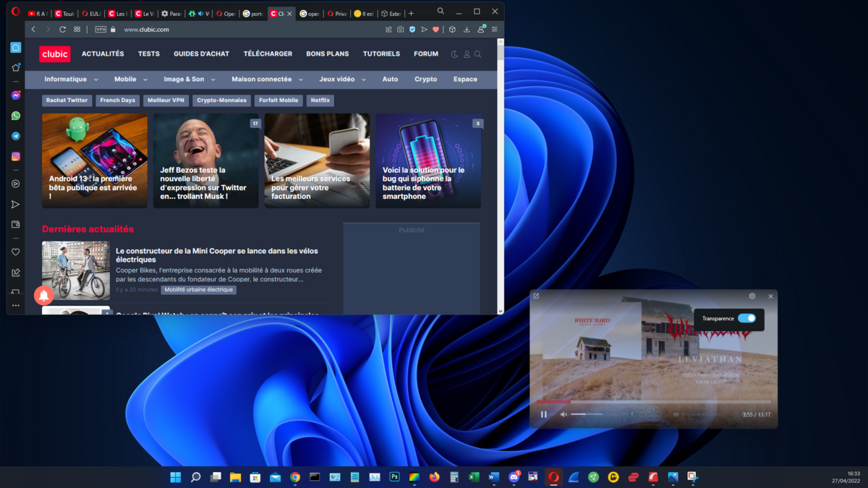Open the FORUM menu item
868x488 pixels.
coord(426,54)
